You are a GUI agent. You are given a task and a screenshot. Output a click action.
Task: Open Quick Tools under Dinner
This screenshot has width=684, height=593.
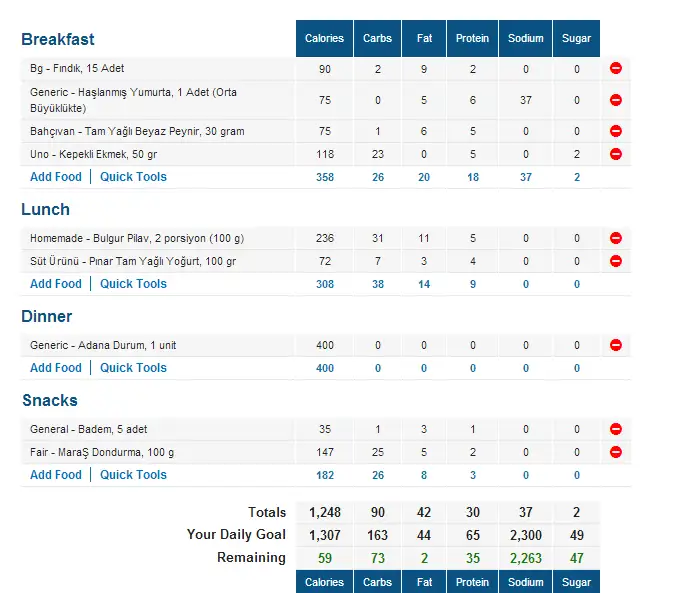click(x=133, y=368)
